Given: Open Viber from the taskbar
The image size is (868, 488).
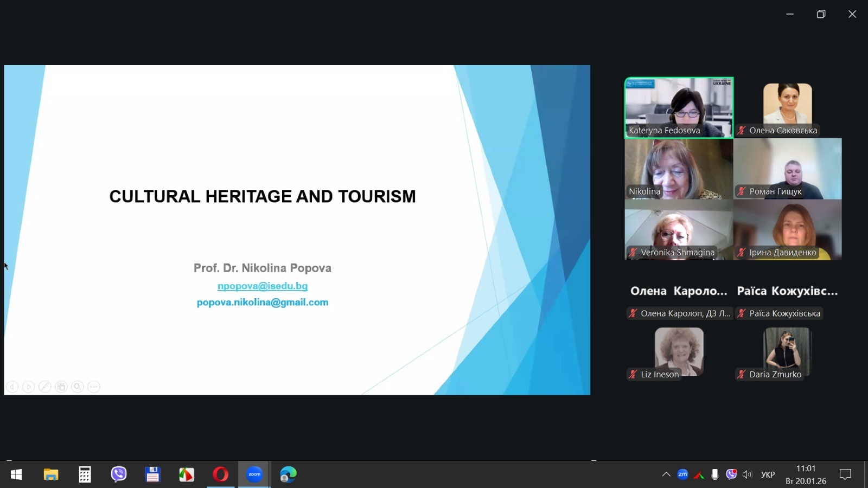Looking at the screenshot, I should point(119,474).
